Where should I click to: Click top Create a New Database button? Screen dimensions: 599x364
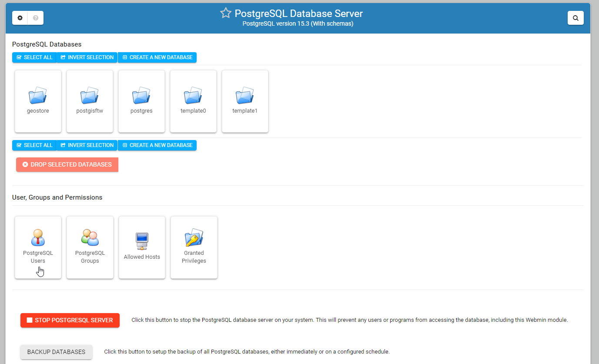click(x=157, y=57)
